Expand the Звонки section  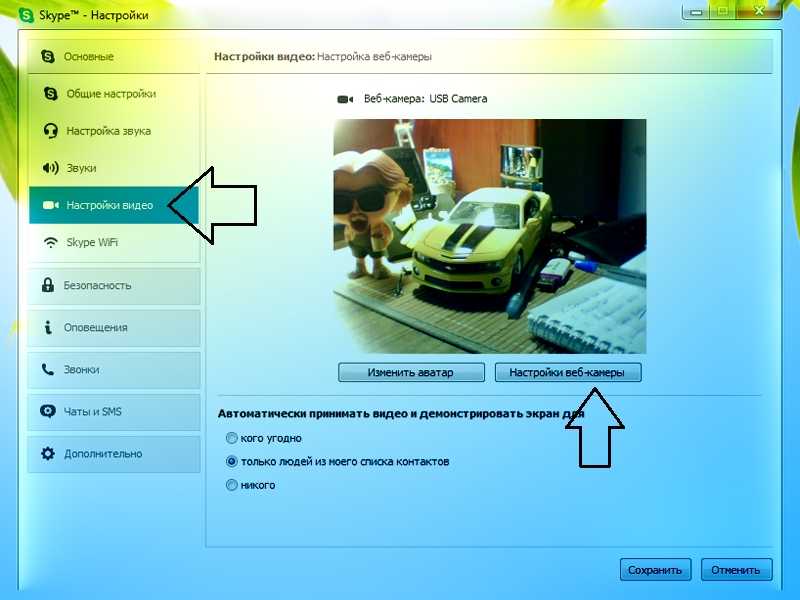(114, 369)
